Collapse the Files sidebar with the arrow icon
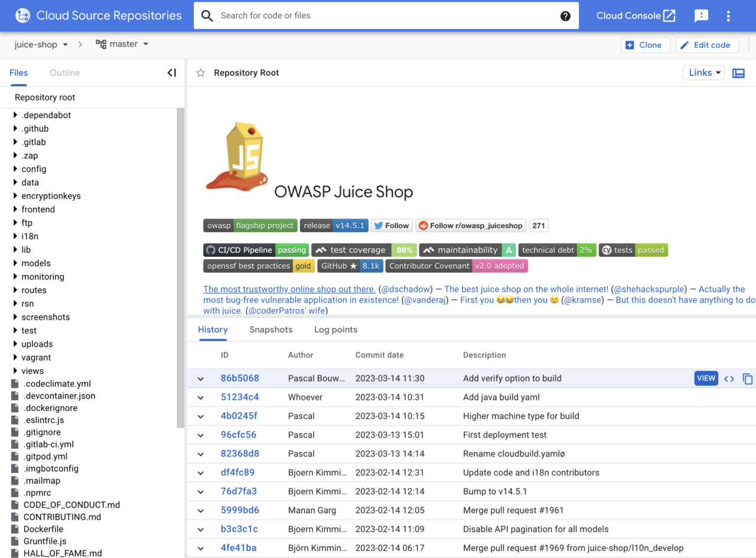 171,72
